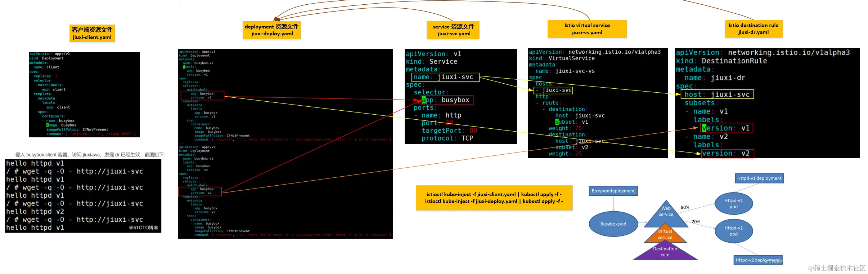The height and width of the screenshot is (274, 868).
Task: Click 'name: client' in client YAML
Action: point(46,67)
